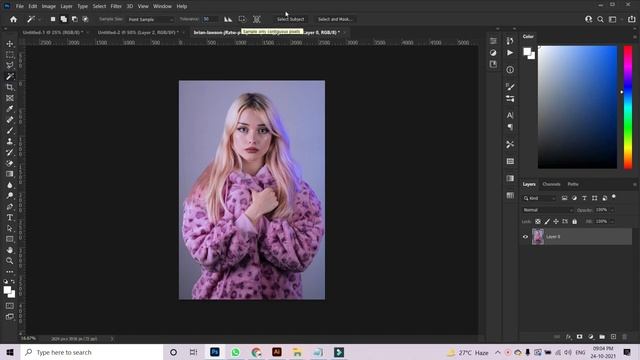The width and height of the screenshot is (640, 360).
Task: Click the Select Subject button
Action: [x=290, y=19]
